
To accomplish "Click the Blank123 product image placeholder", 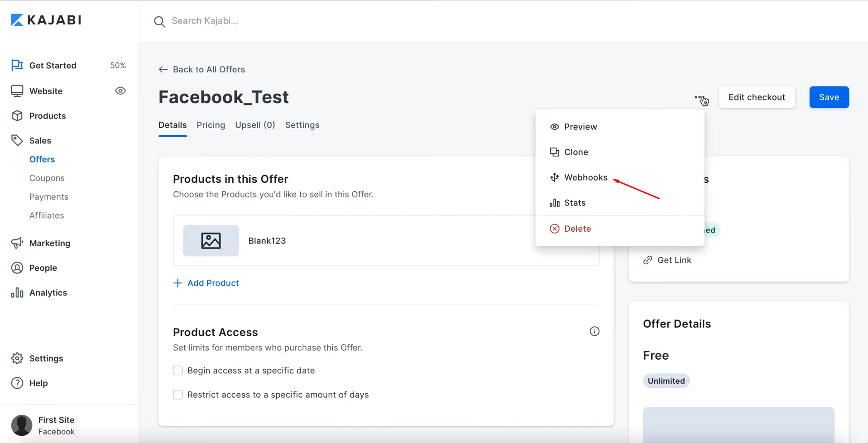I will click(211, 241).
